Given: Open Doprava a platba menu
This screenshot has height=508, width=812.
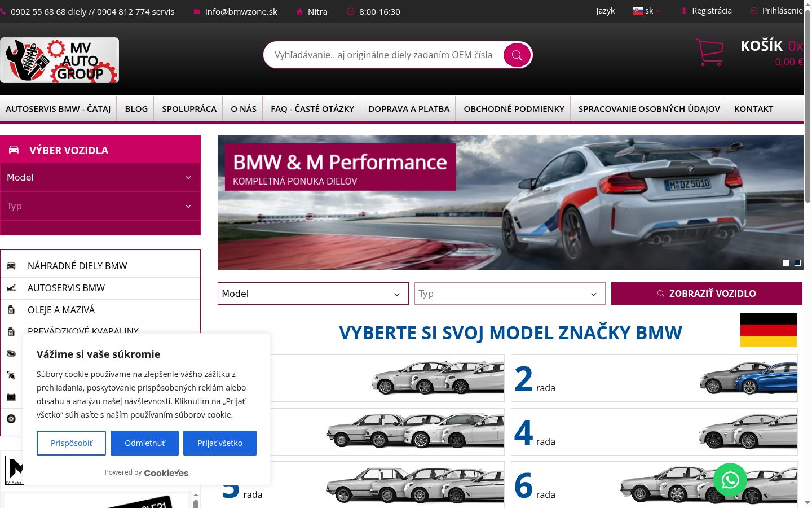Looking at the screenshot, I should 409,109.
